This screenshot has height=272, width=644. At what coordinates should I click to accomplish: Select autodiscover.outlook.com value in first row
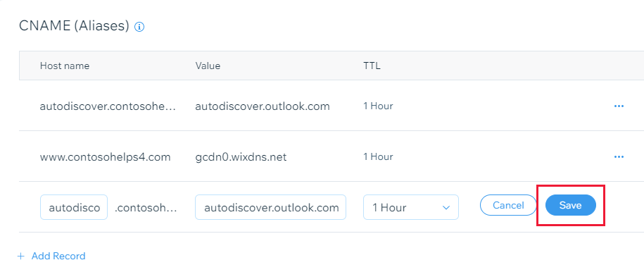(x=263, y=106)
